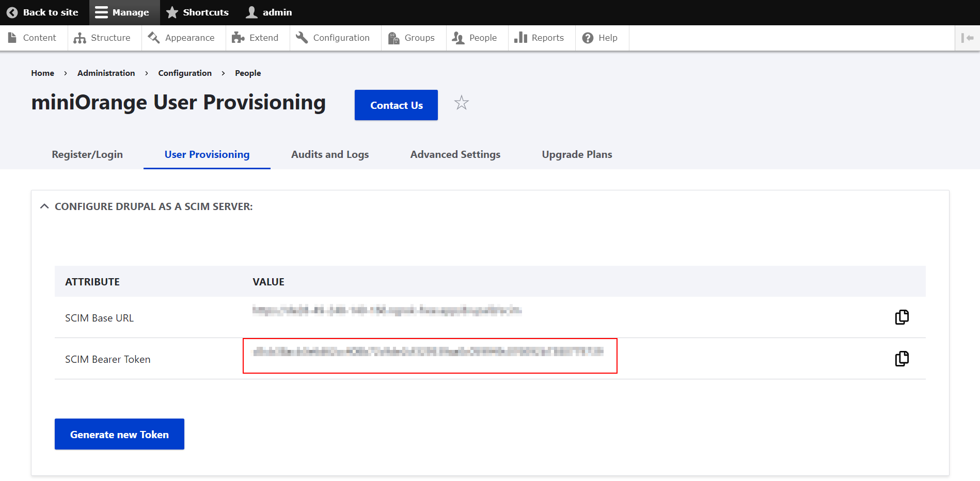
Task: Select the blurred SCIM Base URL value
Action: pos(387,310)
